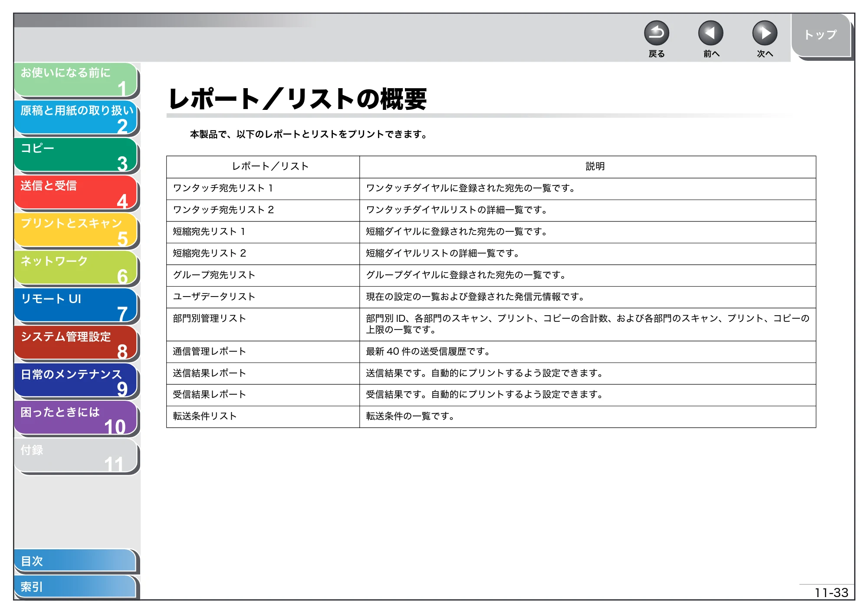Open the 目次 (contents) button
Viewport: 868px width, 614px height.
76,561
